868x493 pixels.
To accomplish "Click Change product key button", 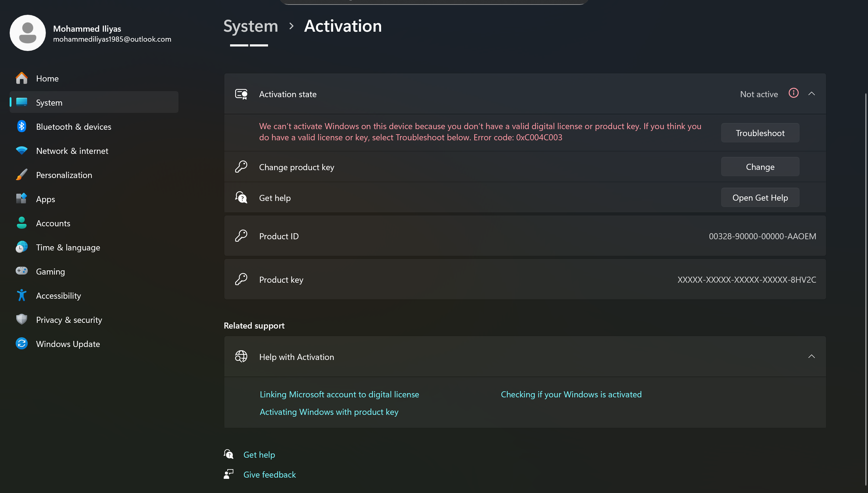I will [760, 167].
